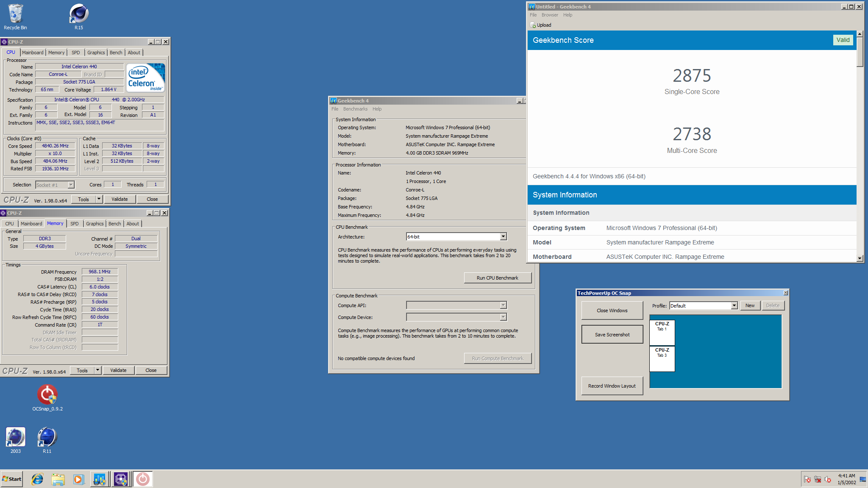
Task: Open the Bench tab in the top CPU-Z window
Action: point(116,53)
